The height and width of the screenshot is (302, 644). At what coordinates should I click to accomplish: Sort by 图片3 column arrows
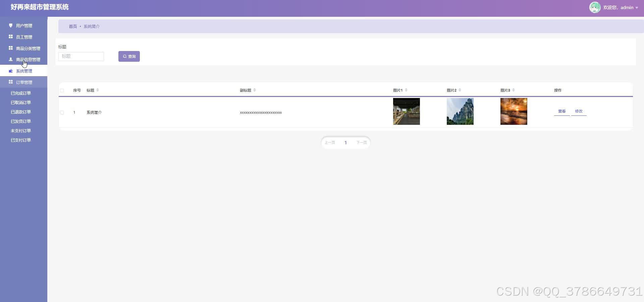(514, 90)
